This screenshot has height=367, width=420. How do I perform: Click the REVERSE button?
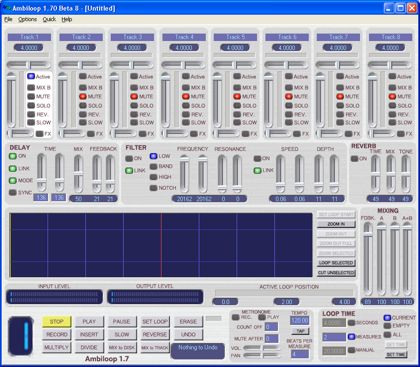[x=155, y=334]
